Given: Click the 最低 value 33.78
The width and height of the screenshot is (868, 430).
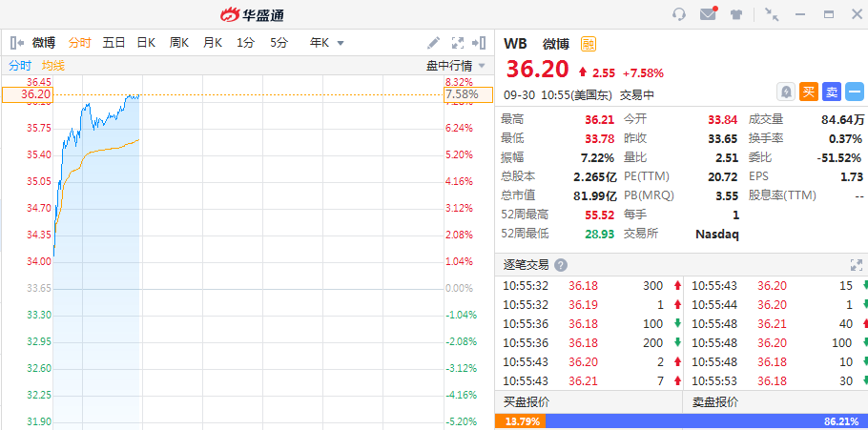Looking at the screenshot, I should 600,138.
